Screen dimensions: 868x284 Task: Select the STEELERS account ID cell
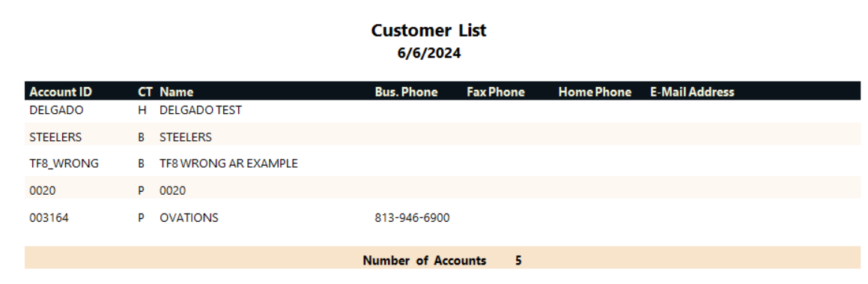(x=55, y=137)
